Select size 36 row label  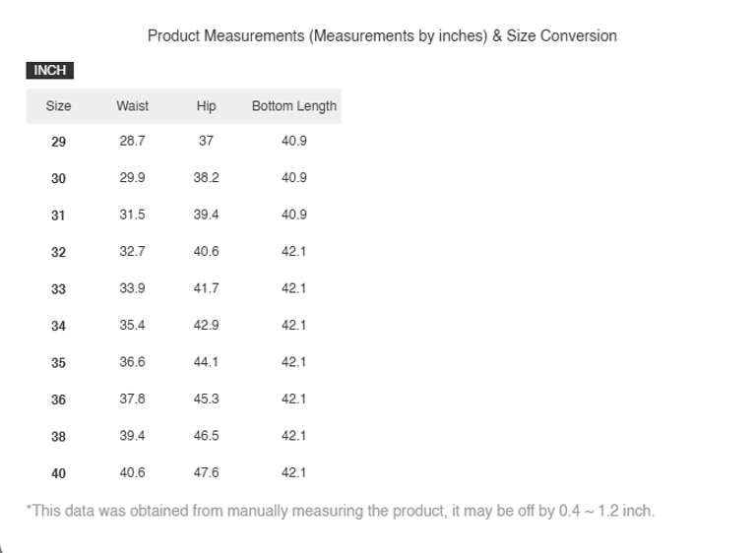click(x=58, y=399)
